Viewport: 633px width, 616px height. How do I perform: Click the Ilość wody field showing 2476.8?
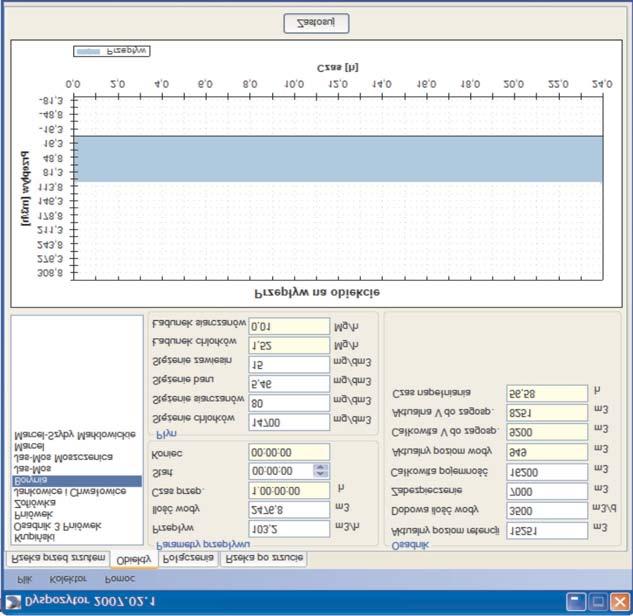coord(289,510)
